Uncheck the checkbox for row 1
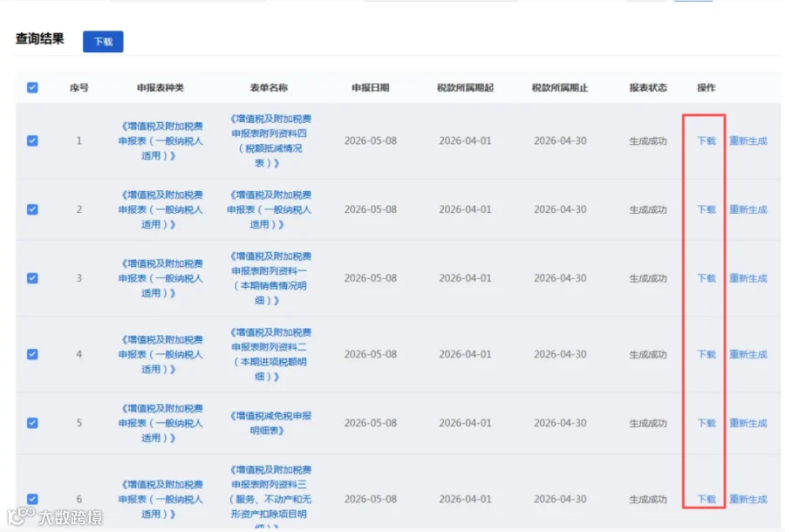The image size is (785, 532). (x=32, y=140)
